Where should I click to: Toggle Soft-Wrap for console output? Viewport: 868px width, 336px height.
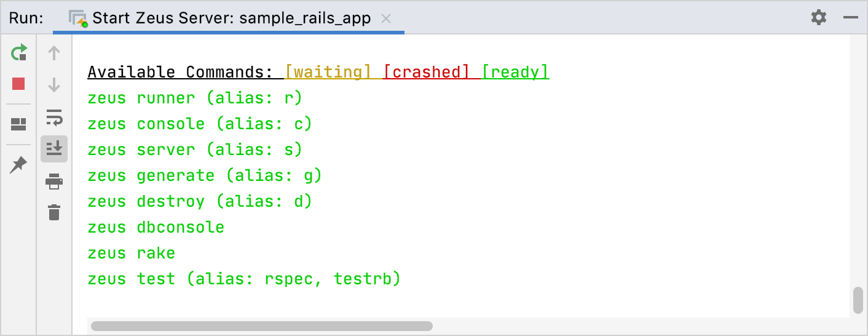click(54, 117)
